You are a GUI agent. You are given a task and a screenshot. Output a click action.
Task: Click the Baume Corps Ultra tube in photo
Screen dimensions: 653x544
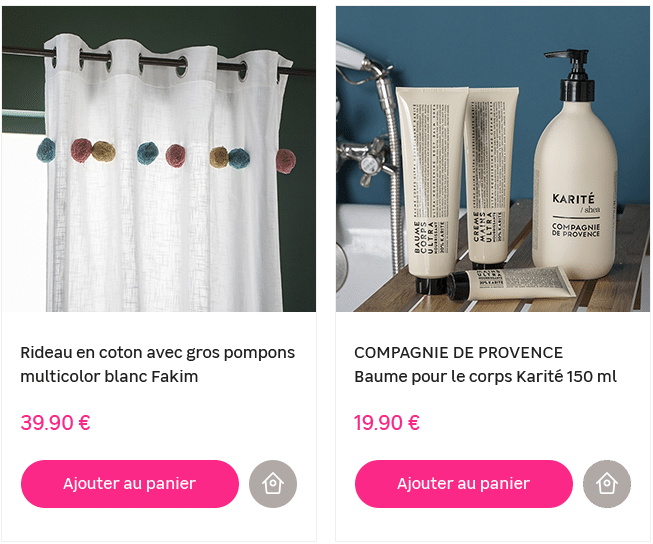click(x=430, y=187)
